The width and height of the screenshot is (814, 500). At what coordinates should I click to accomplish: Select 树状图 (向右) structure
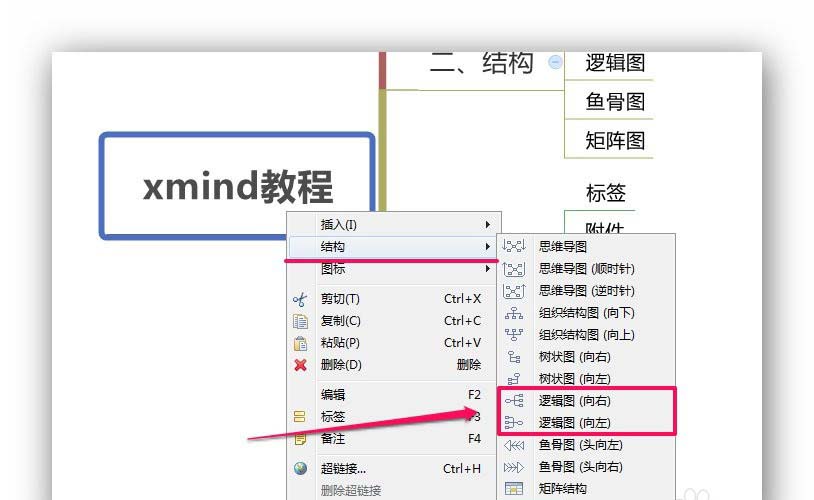pyautogui.click(x=575, y=357)
